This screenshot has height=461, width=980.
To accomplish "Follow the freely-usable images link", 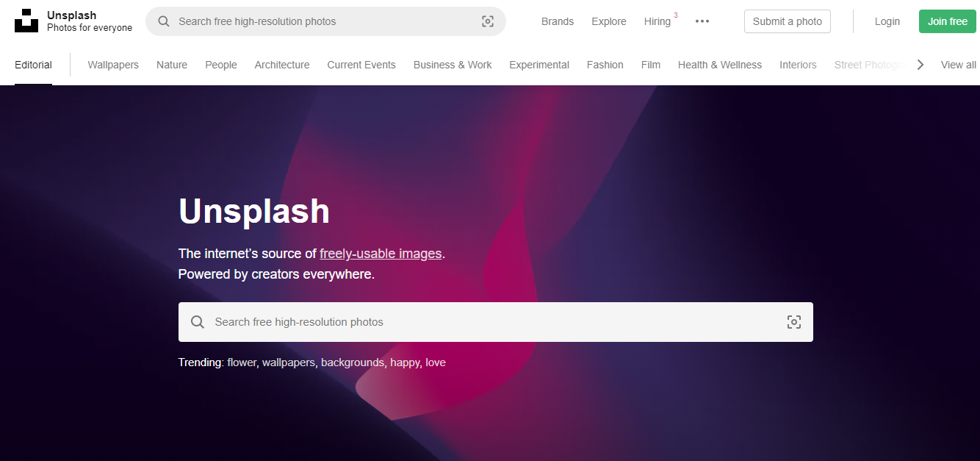I will pyautogui.click(x=381, y=254).
